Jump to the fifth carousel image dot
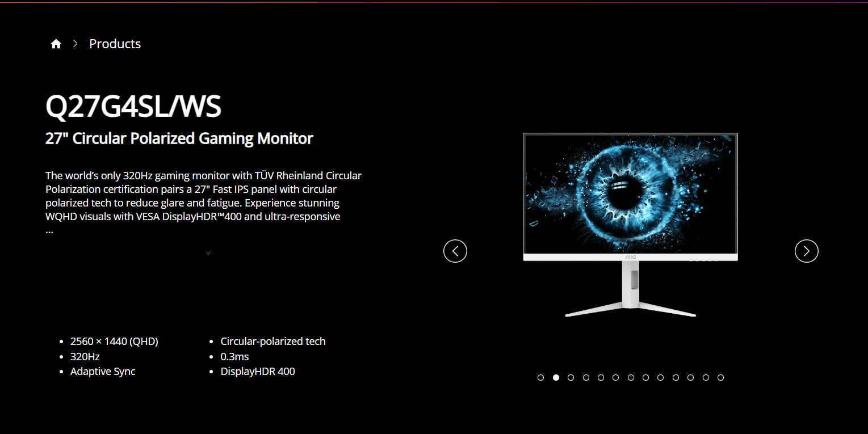The width and height of the screenshot is (868, 434). [x=601, y=377]
